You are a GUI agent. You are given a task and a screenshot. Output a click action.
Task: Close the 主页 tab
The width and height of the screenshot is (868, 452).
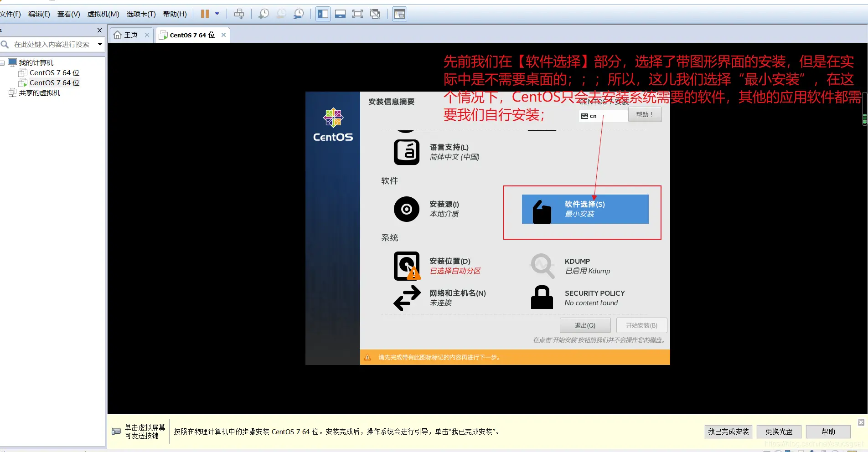click(147, 35)
